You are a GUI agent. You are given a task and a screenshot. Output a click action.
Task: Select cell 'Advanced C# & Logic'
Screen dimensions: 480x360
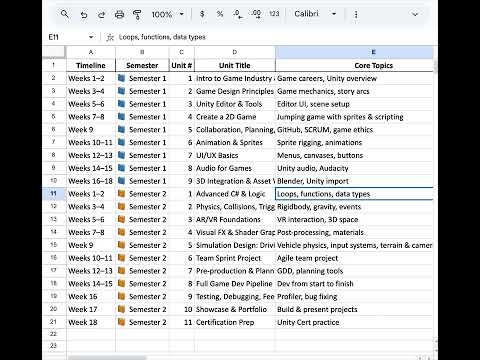pos(235,194)
